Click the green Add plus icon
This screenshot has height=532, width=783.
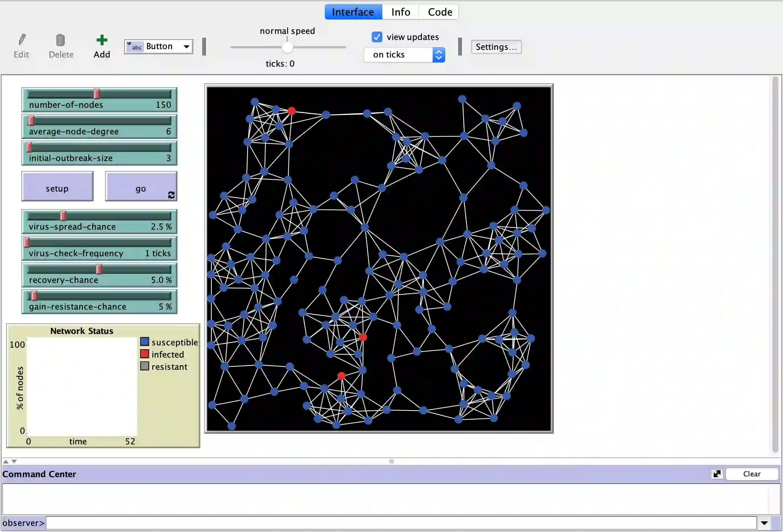pyautogui.click(x=102, y=40)
